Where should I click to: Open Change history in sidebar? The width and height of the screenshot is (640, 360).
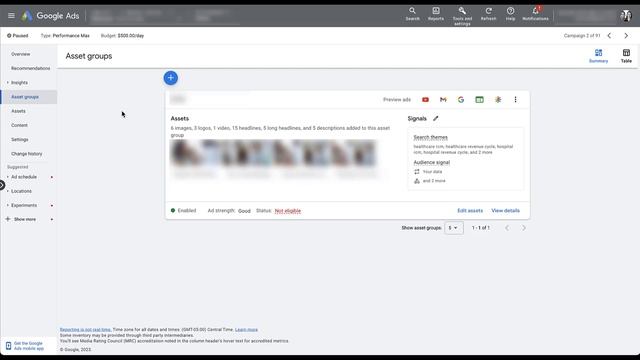pyautogui.click(x=27, y=154)
